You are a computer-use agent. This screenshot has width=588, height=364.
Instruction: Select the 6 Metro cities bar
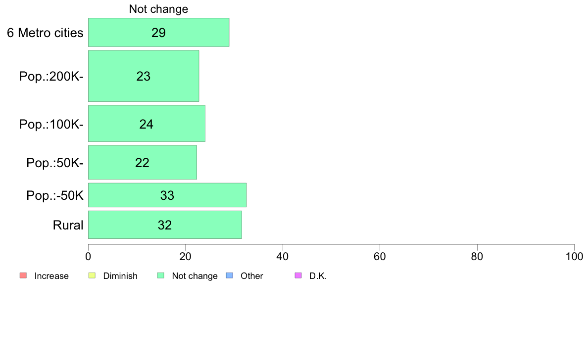click(158, 33)
